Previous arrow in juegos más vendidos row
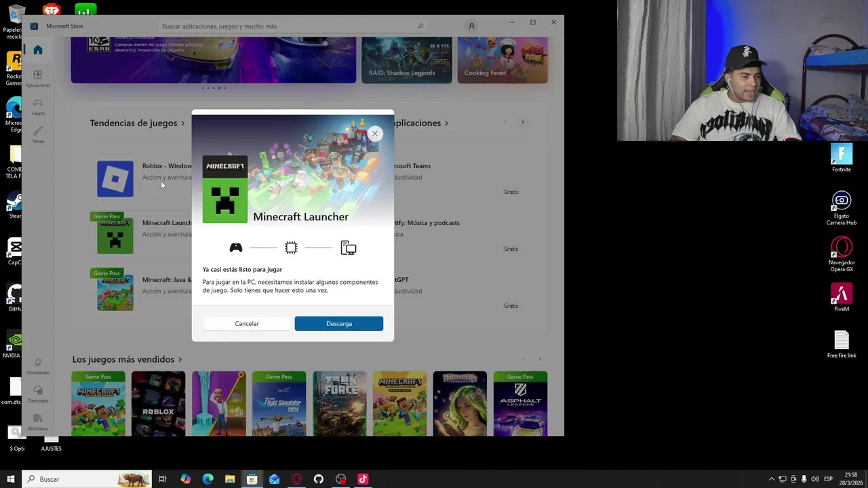This screenshot has height=488, width=868. [522, 359]
